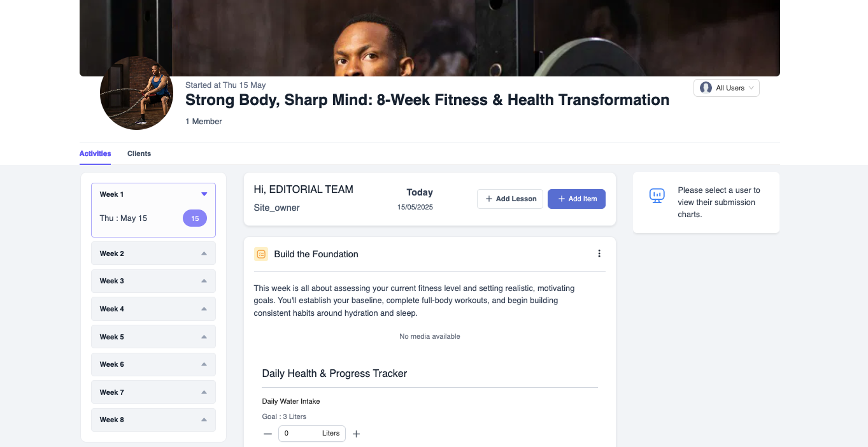This screenshot has width=868, height=447.
Task: Switch to the Clients tab
Action: [x=139, y=153]
